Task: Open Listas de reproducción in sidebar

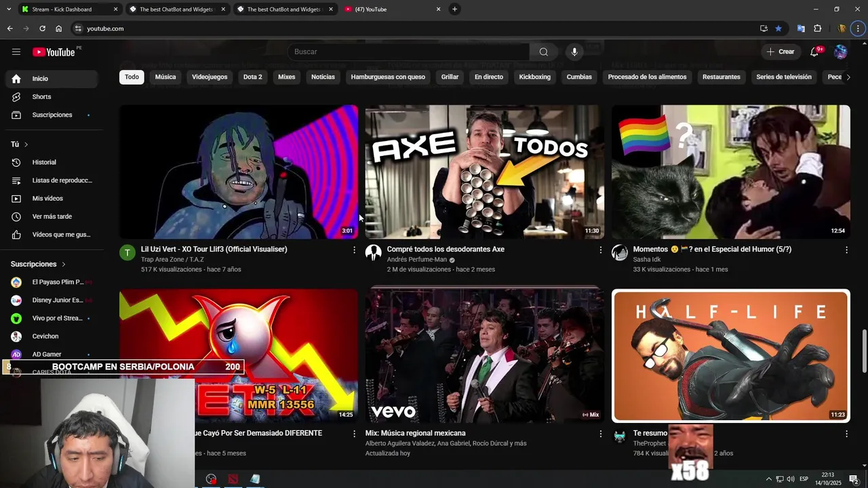Action: pos(52,180)
